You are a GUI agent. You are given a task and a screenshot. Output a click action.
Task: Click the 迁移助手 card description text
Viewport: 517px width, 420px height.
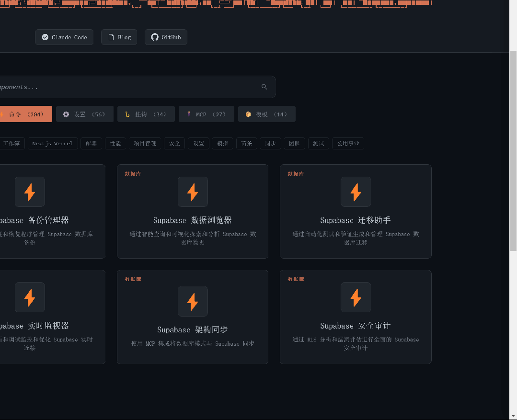(356, 238)
